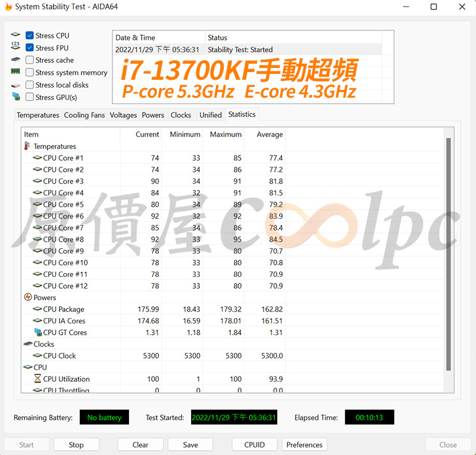This screenshot has width=476, height=455.
Task: Select the Statistics tab
Action: [x=242, y=114]
